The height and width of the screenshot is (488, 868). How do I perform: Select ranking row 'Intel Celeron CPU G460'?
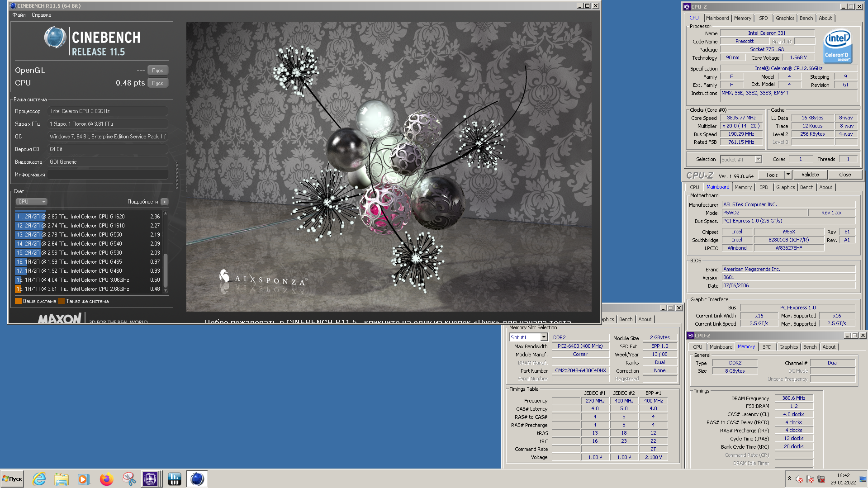89,271
